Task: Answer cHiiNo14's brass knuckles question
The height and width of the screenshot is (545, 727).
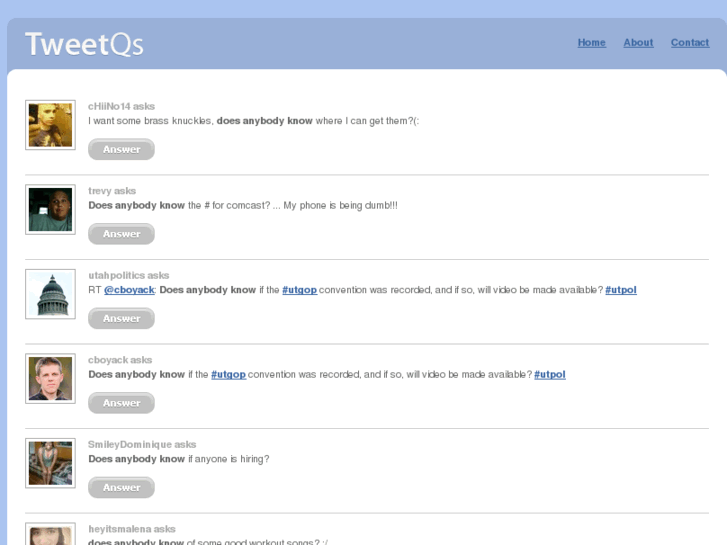Action: [x=121, y=149]
